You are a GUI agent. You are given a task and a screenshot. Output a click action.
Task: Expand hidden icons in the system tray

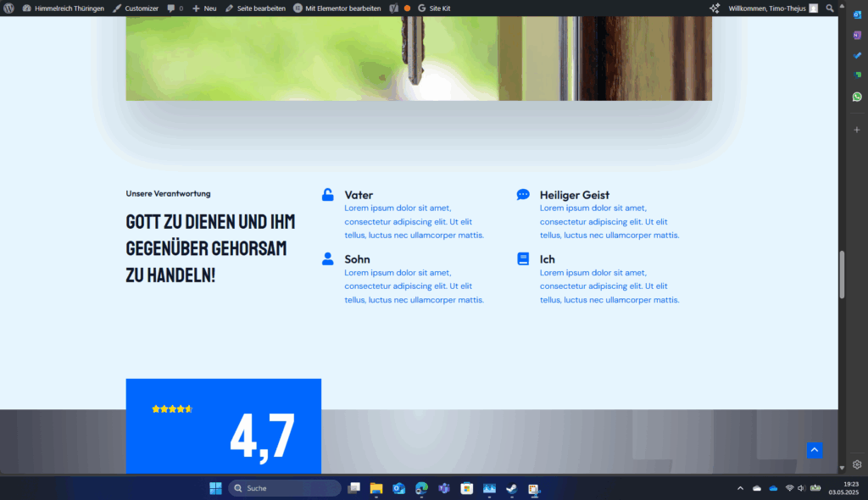739,488
